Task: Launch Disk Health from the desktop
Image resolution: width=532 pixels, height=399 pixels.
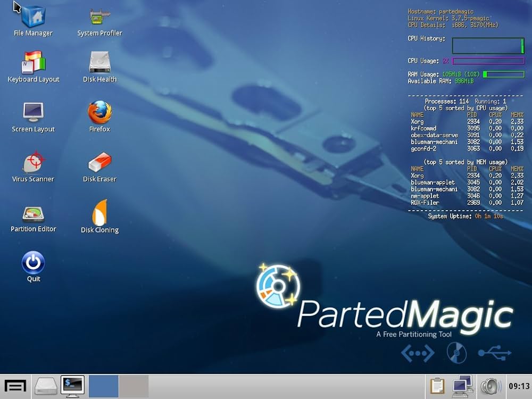Action: [99, 63]
